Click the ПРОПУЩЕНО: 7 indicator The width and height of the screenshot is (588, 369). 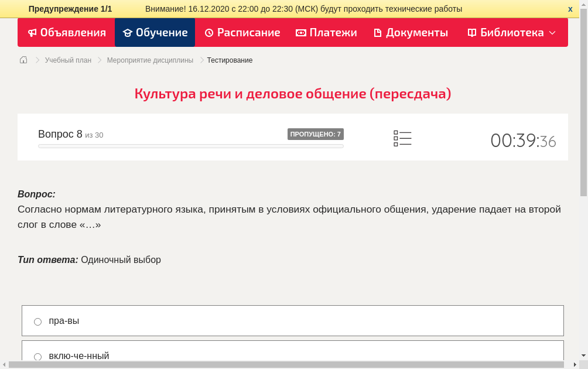pyautogui.click(x=316, y=134)
